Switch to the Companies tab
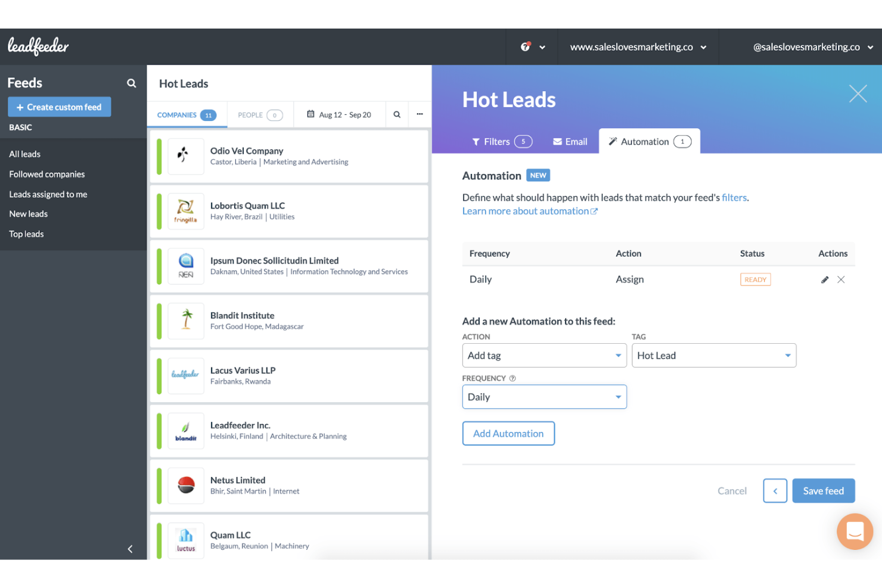Viewport: 882px width, 588px height. point(187,115)
